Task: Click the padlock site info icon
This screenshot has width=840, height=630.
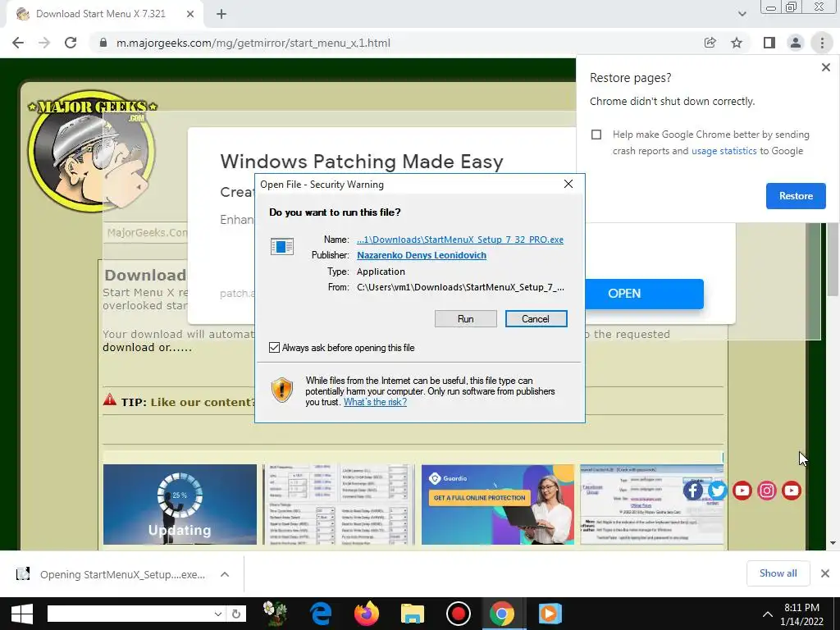Action: [x=103, y=43]
